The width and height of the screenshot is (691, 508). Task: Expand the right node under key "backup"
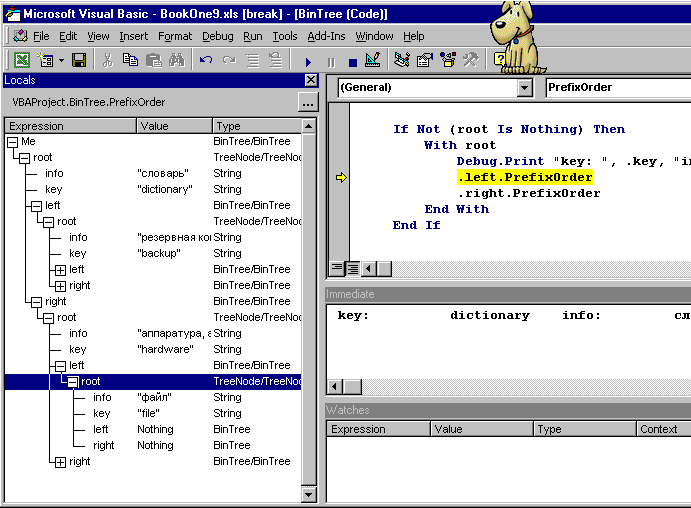pos(60,286)
